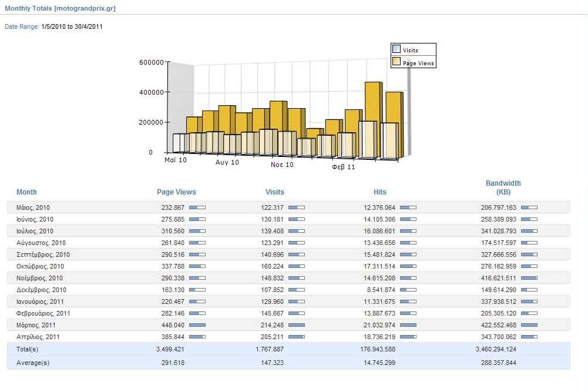Click the Page Views legend swatch in the chart
This screenshot has height=392, width=588.
point(397,61)
